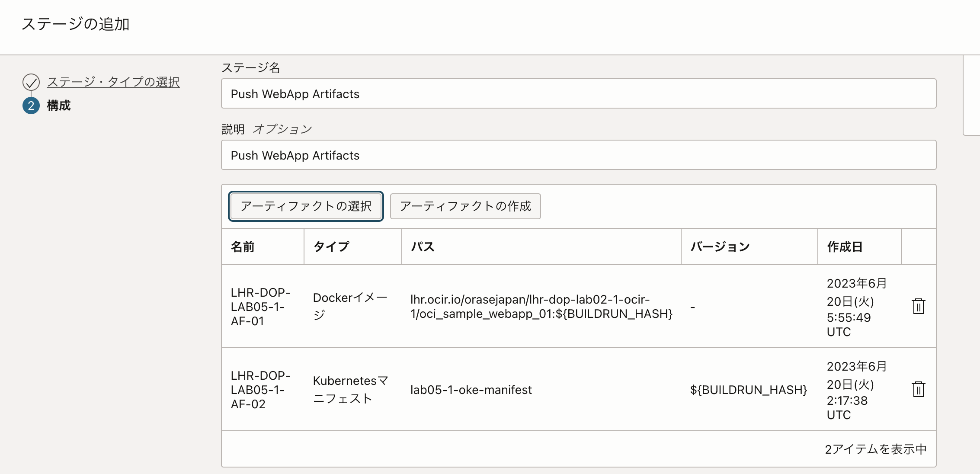
Task: Click the バージョン column header
Action: pyautogui.click(x=720, y=247)
